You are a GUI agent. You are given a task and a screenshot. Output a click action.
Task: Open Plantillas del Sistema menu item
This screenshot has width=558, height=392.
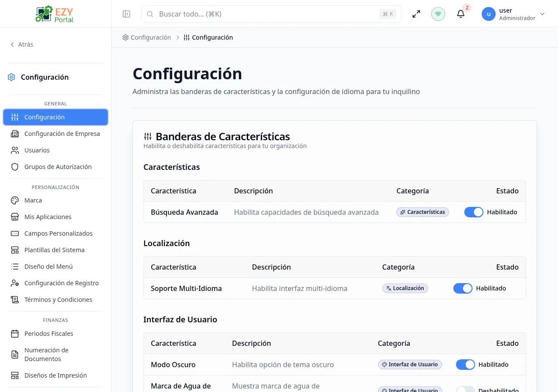(x=55, y=250)
